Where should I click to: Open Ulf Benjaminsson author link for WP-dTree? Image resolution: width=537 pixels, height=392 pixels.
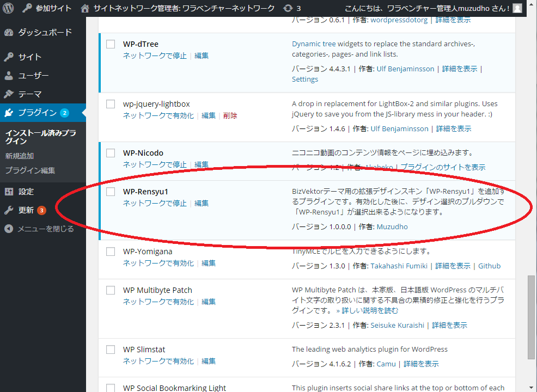[405, 69]
